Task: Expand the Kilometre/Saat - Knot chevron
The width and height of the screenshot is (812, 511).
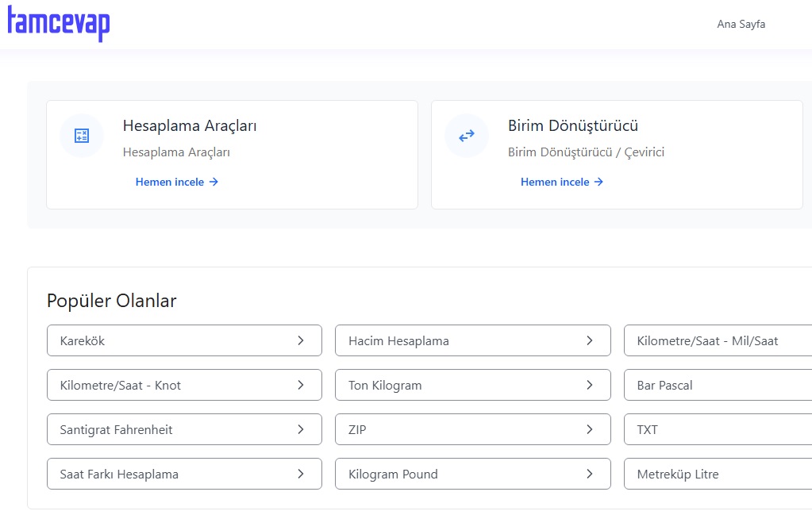Action: click(301, 385)
